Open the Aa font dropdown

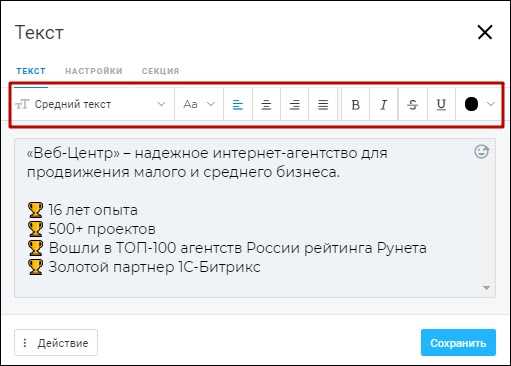click(199, 104)
